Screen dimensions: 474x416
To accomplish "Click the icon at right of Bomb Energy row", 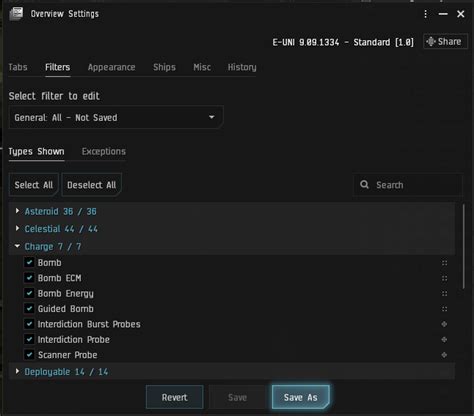I will tap(444, 293).
